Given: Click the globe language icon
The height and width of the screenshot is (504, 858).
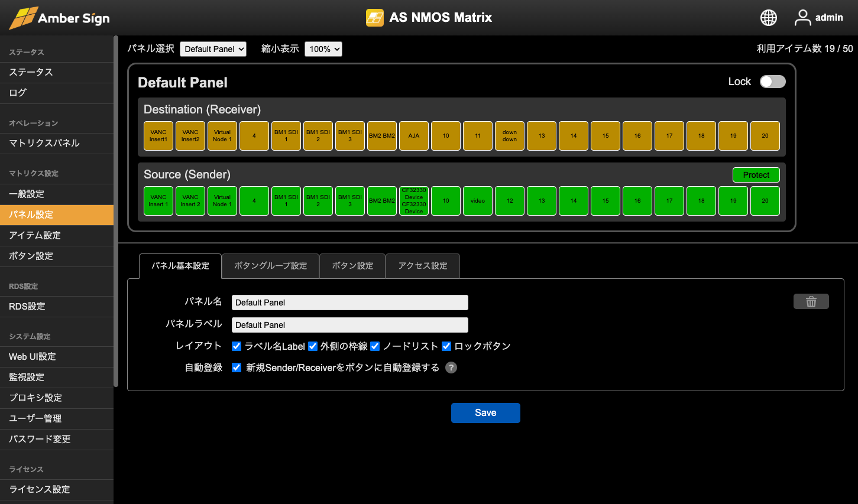Looking at the screenshot, I should point(768,18).
